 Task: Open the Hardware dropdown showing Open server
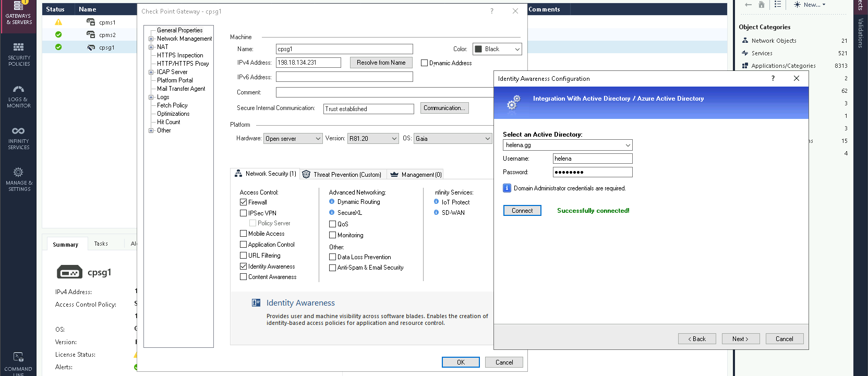(293, 139)
